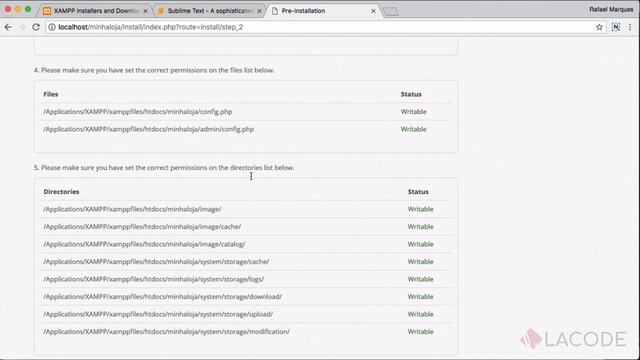Click the XAMPP favicon on the first tab
This screenshot has width=640, height=360.
47,11
